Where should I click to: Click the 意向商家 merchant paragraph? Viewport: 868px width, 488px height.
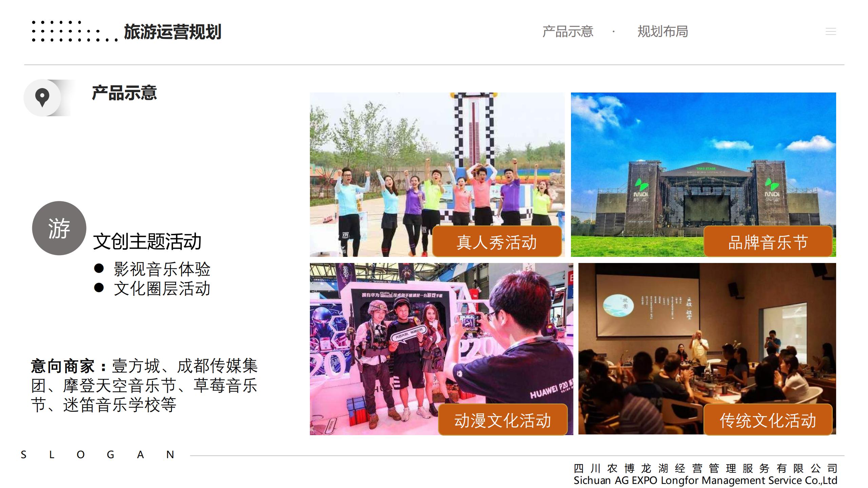[144, 385]
